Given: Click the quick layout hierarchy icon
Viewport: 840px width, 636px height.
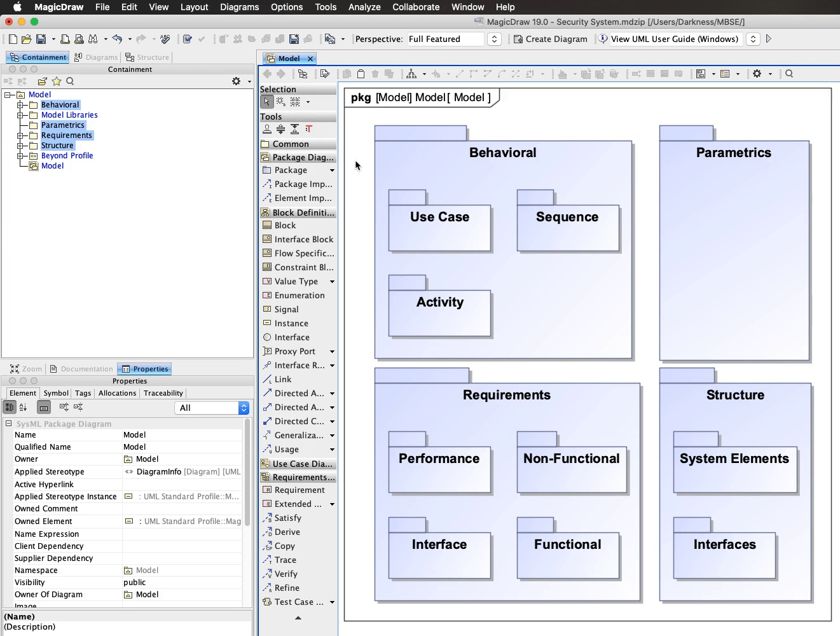Looking at the screenshot, I should point(411,74).
